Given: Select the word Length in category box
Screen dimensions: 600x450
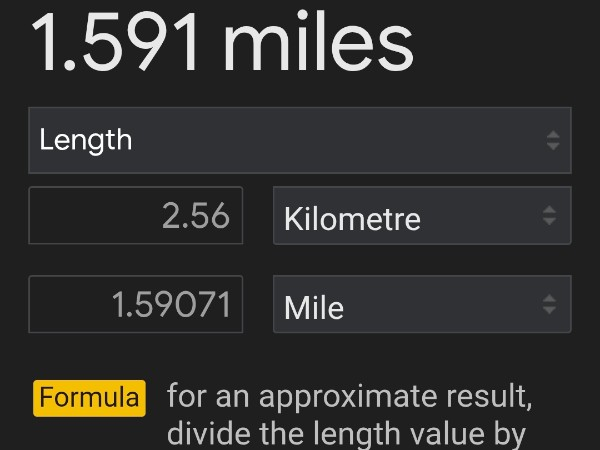Looking at the screenshot, I should (x=85, y=140).
